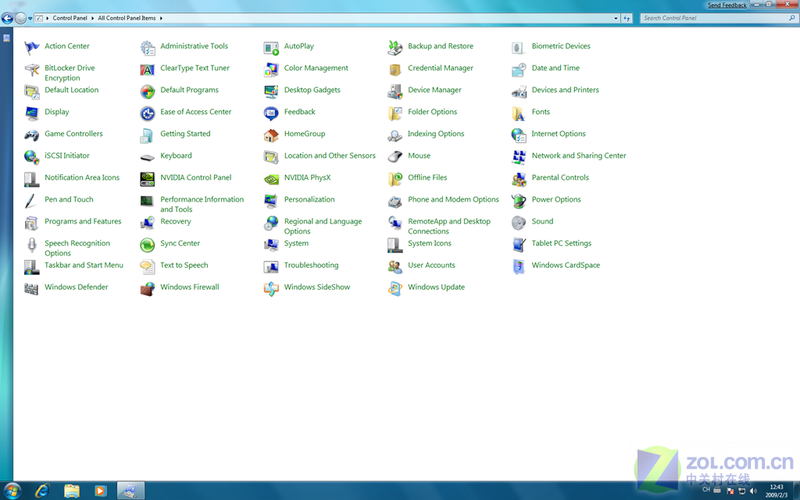Open the Biometric Devices icon
Screen dimensions: 800x500
[x=518, y=48]
